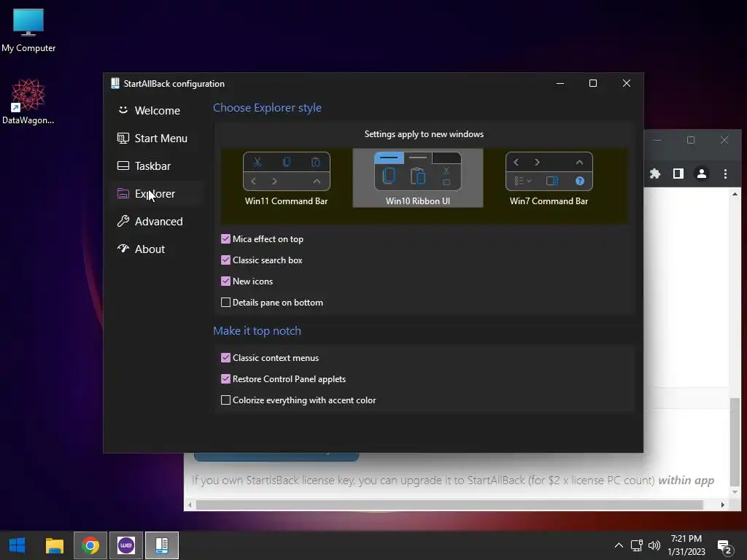Open the notification center icon
Screen dimensions: 747x560
pos(724,547)
